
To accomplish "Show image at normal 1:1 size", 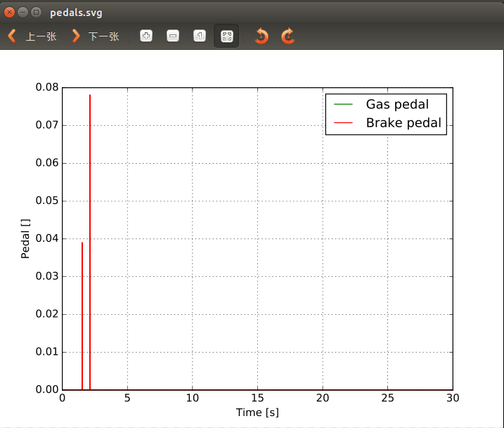I will point(200,36).
